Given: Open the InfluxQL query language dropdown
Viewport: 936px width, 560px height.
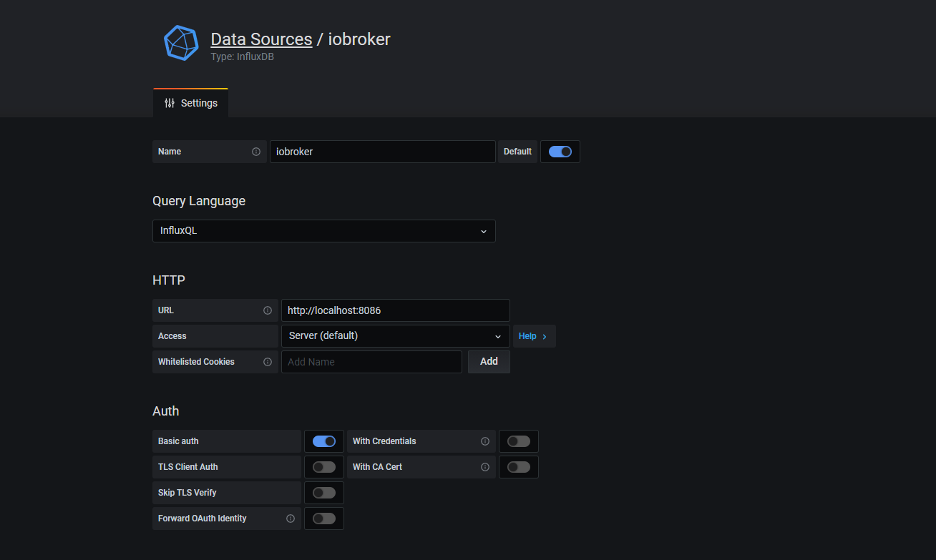Looking at the screenshot, I should point(324,231).
